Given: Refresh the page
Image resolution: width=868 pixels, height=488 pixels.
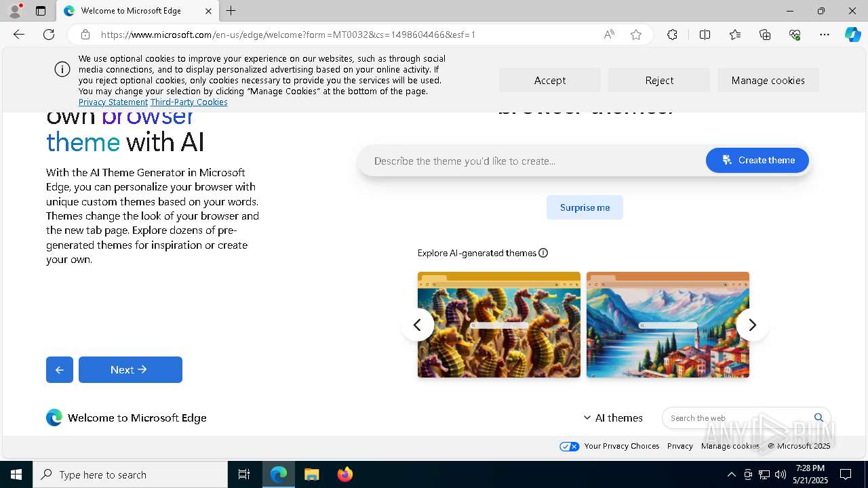Looking at the screenshot, I should (49, 35).
